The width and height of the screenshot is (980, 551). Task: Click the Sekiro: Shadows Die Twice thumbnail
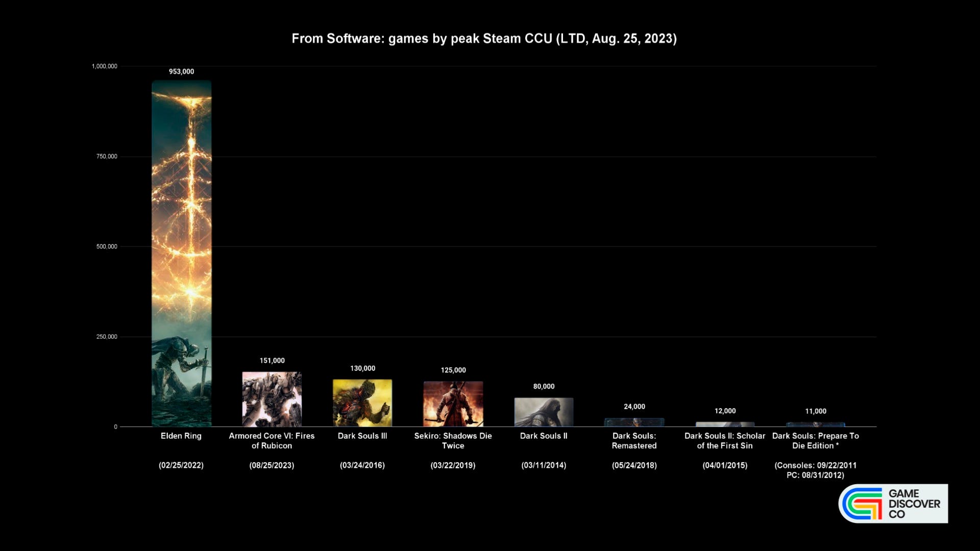[452, 403]
